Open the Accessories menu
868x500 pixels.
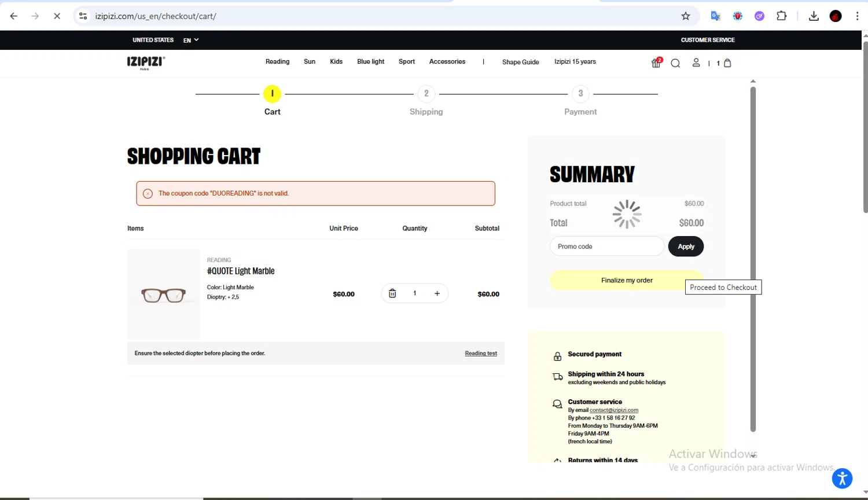[447, 61]
